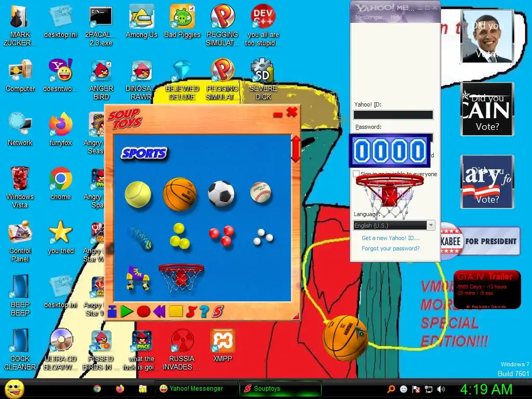Select RUSSIA INVADES desktop icon

coord(182,350)
